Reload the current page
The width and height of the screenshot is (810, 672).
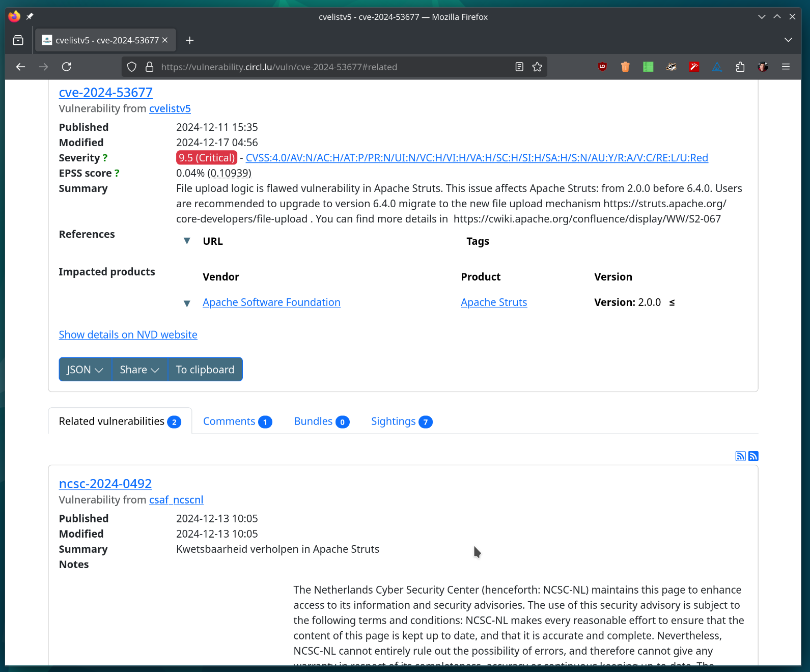[x=67, y=67]
